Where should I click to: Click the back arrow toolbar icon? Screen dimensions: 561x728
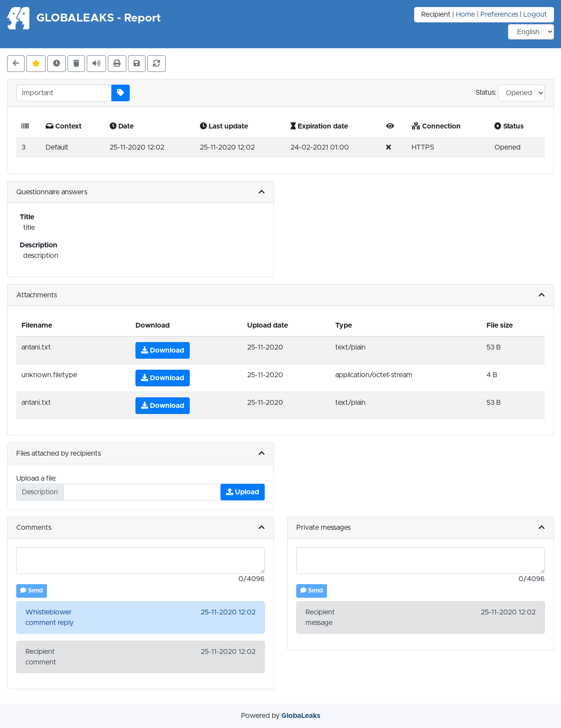pos(16,64)
